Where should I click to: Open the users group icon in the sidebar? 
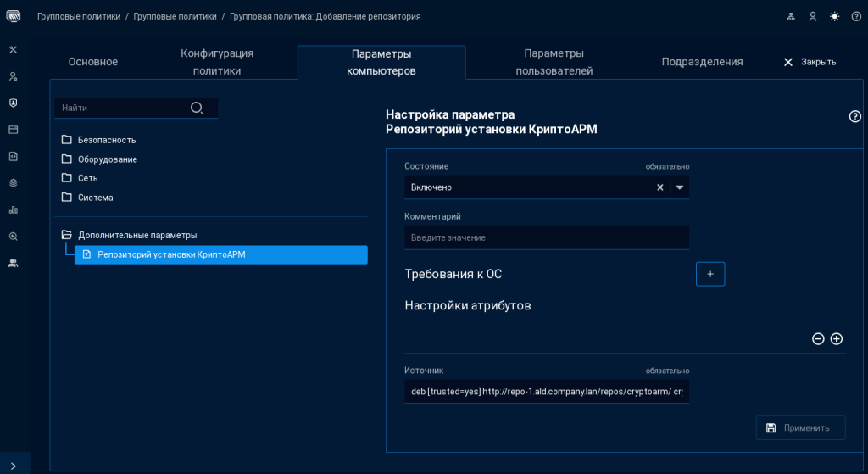point(13,263)
